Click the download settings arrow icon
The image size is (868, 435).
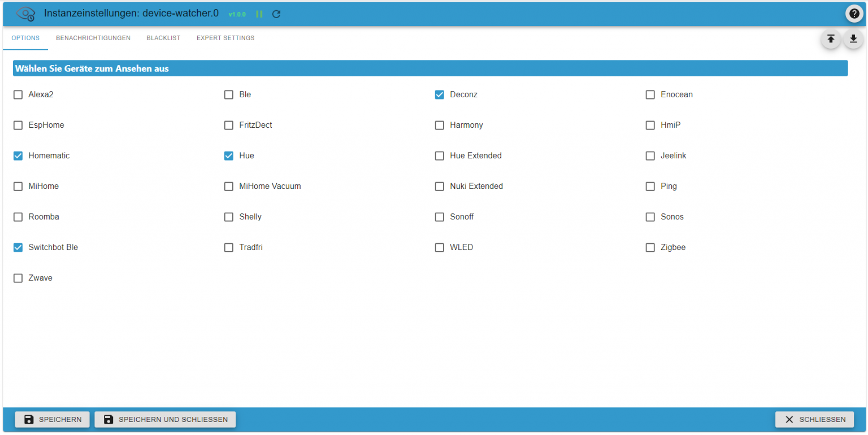[853, 39]
